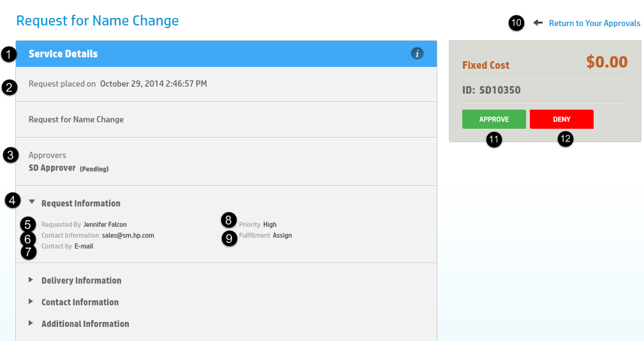The height and width of the screenshot is (341, 644).
Task: Click the SD Approver name
Action: pyautogui.click(x=52, y=168)
